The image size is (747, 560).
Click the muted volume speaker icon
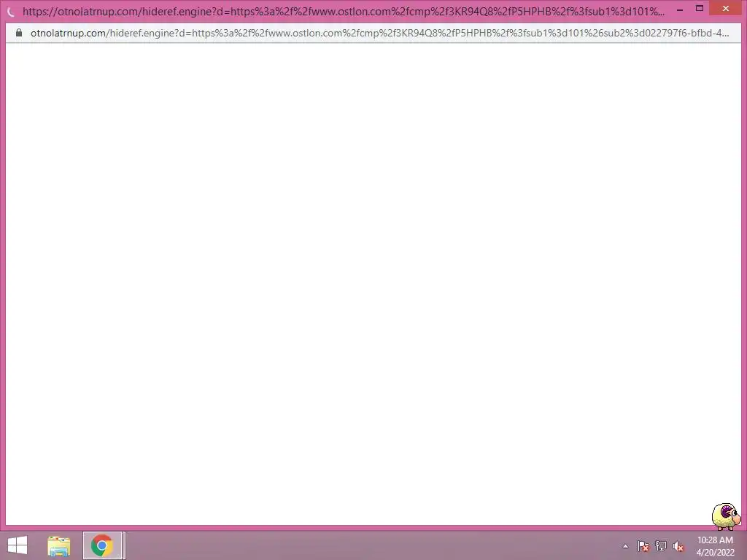pos(678,546)
